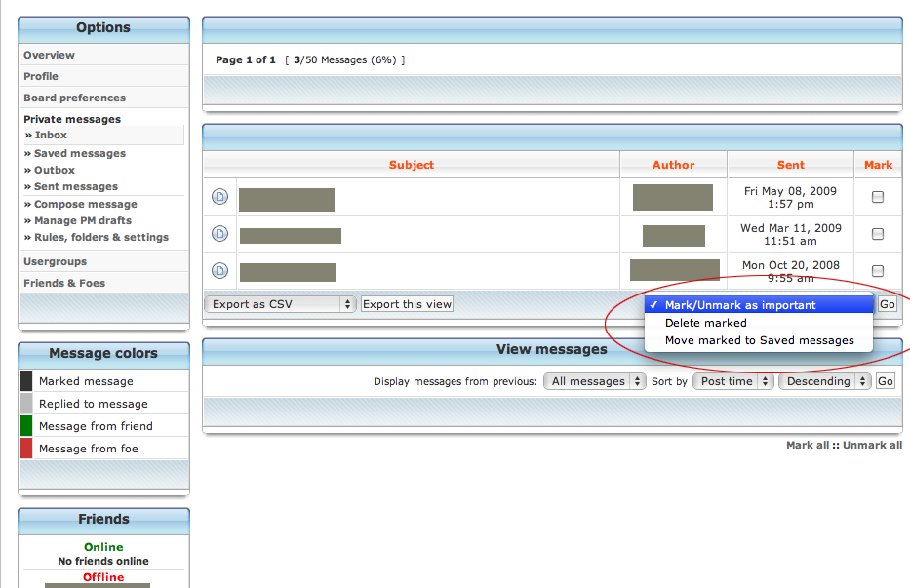The width and height of the screenshot is (910, 588).
Task: Expand the Post time sort dropdown
Action: [x=732, y=381]
